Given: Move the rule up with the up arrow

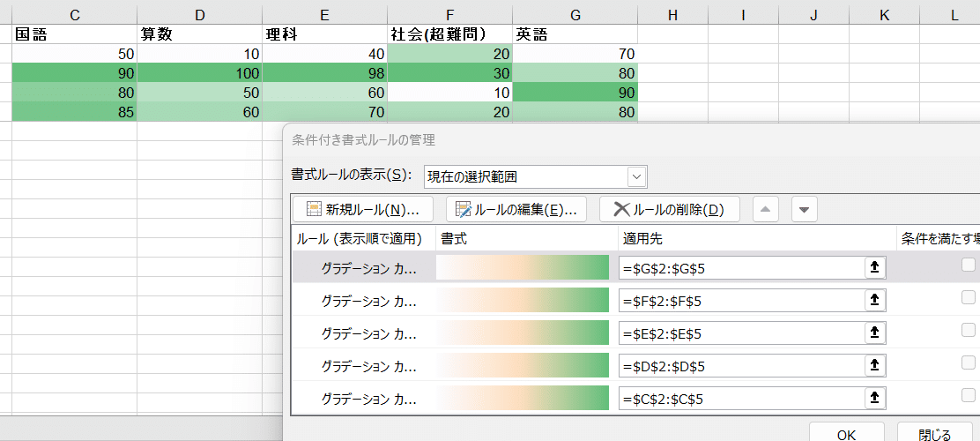Looking at the screenshot, I should 766,210.
